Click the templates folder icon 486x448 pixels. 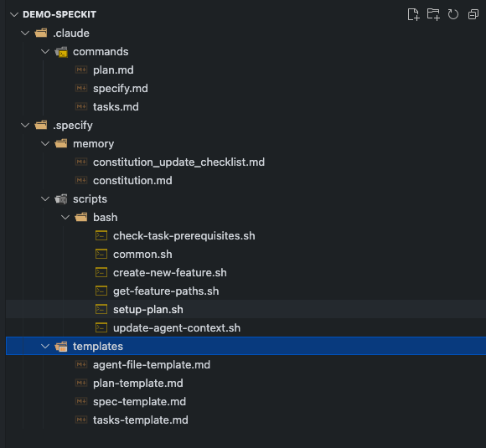click(x=61, y=347)
